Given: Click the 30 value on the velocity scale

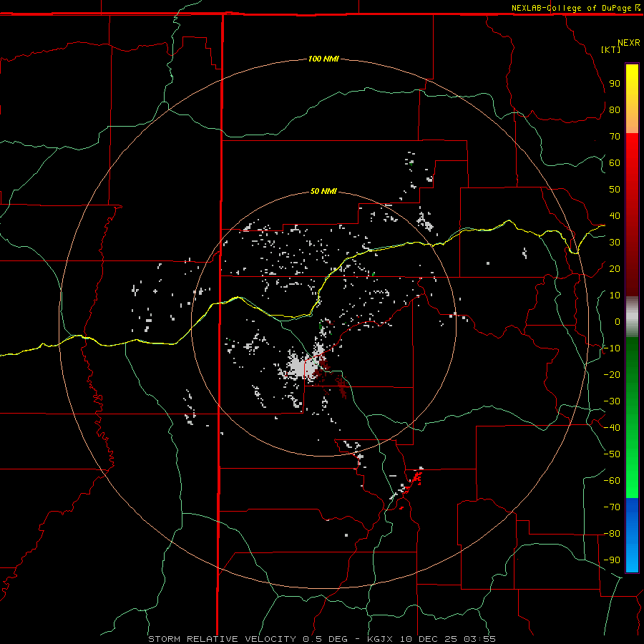Looking at the screenshot, I should [x=615, y=243].
